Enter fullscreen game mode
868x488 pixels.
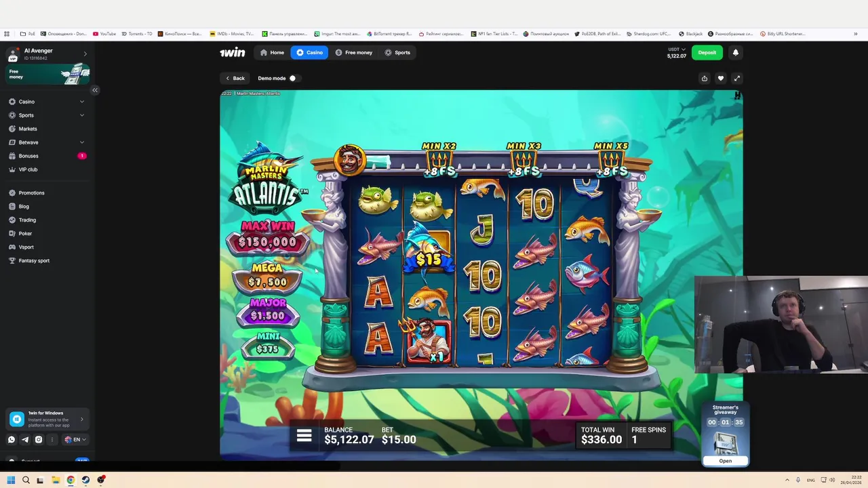[736, 78]
